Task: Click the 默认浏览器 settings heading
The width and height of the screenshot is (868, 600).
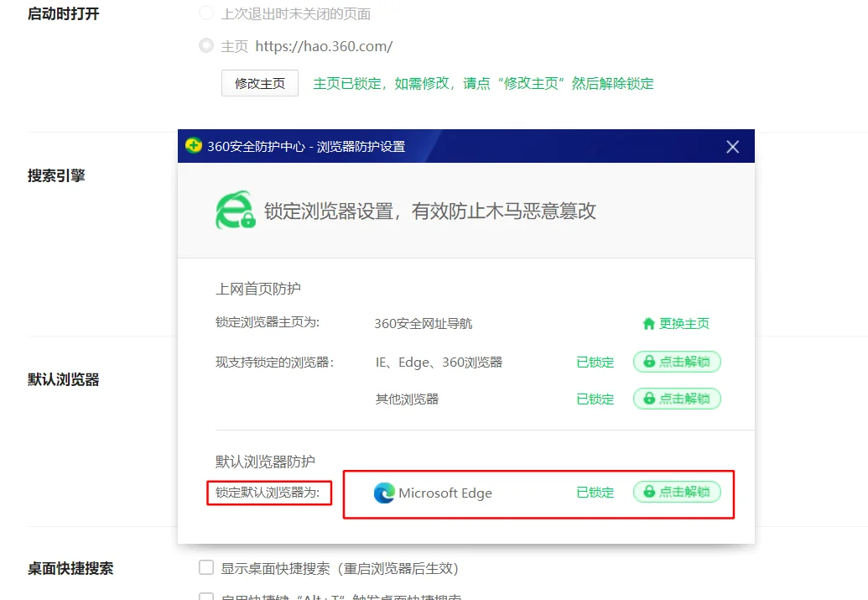Action: click(x=64, y=379)
